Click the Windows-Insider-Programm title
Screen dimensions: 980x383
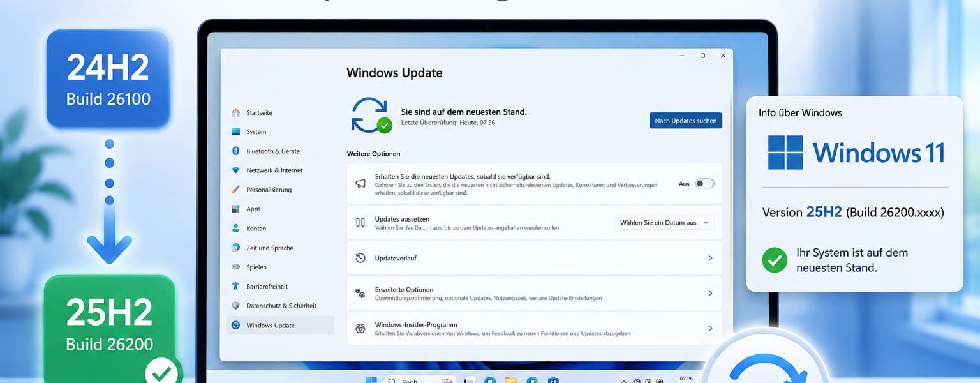416,325
